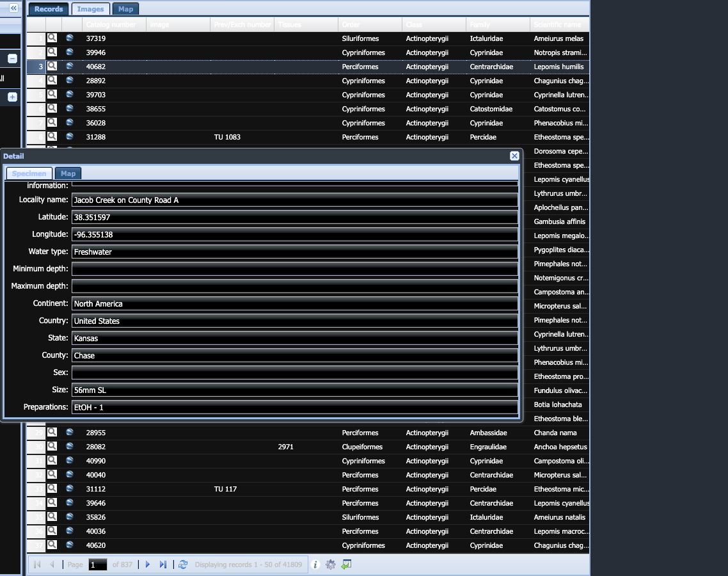Go to next page of records
This screenshot has width=728, height=576.
click(x=148, y=564)
